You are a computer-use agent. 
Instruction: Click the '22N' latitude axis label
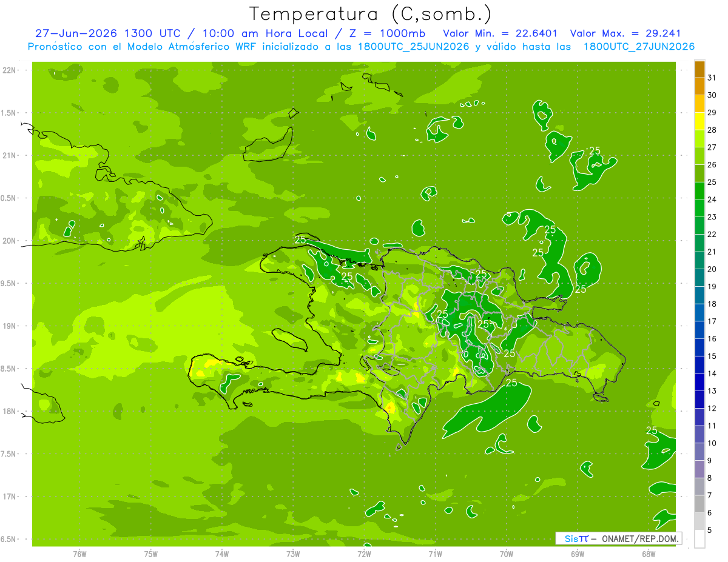tap(8, 70)
